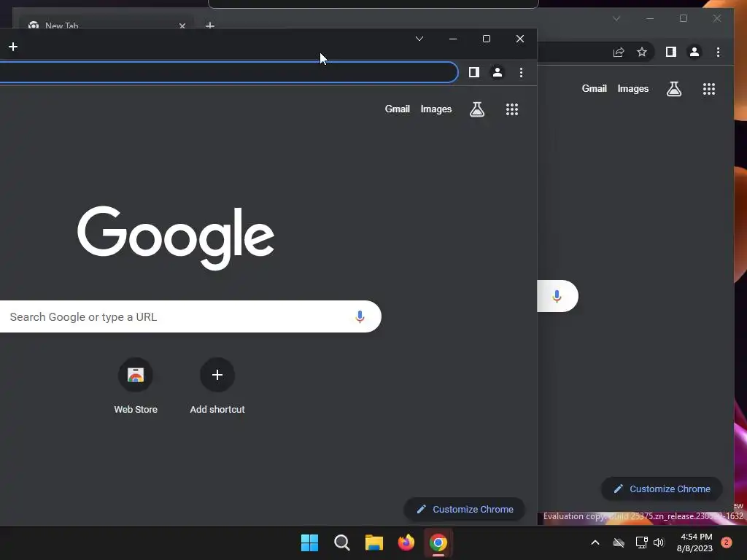
Task: Open Search Labs flask in back window
Action: 673,89
